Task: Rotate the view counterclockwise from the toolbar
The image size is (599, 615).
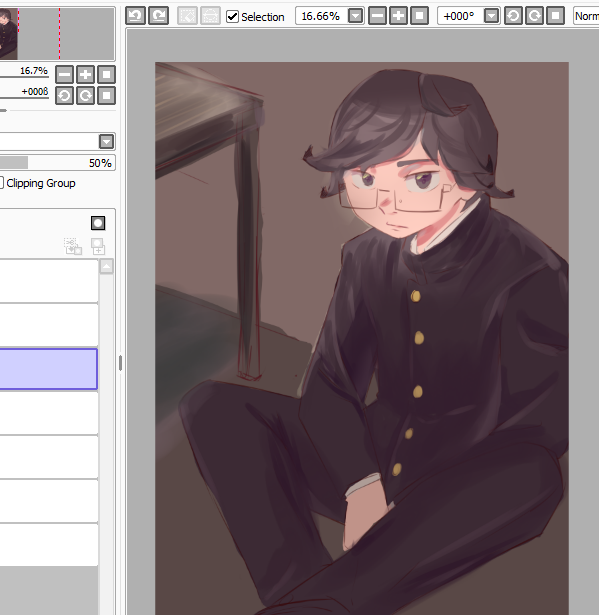Action: click(513, 16)
